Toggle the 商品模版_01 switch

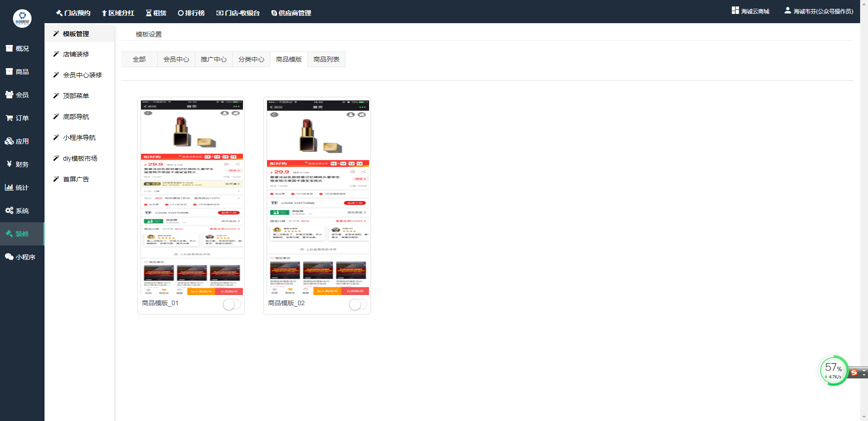click(x=232, y=304)
